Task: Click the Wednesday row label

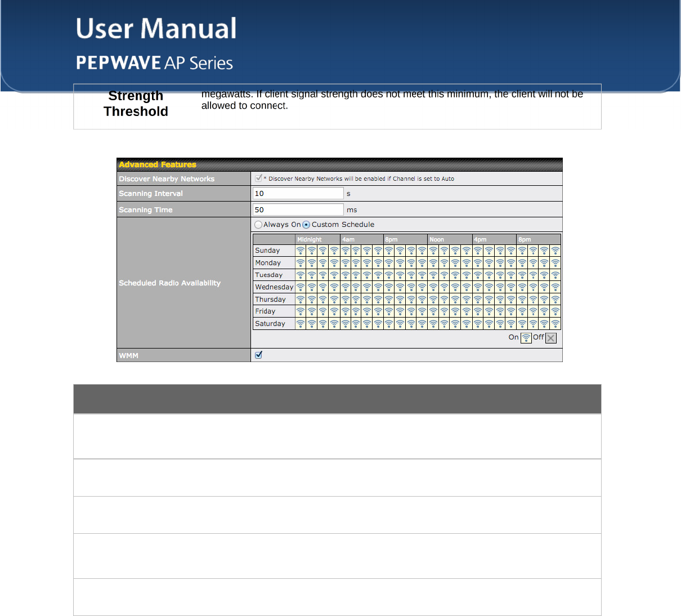Action: 274,287
